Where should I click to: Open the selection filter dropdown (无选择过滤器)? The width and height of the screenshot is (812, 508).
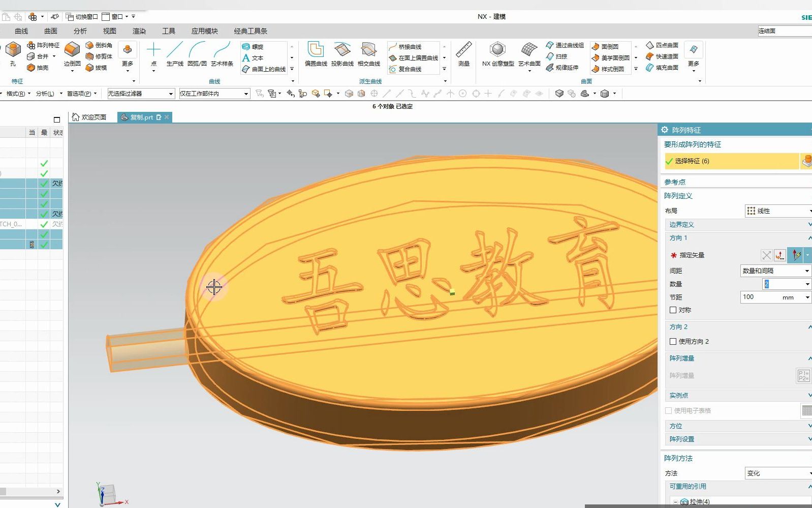pyautogui.click(x=141, y=94)
